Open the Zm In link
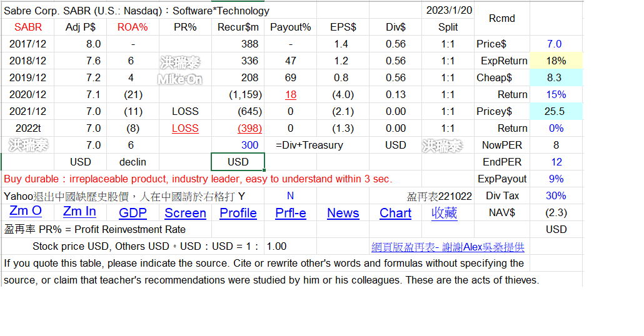Image resolution: width=644 pixels, height=336 pixels. click(79, 211)
